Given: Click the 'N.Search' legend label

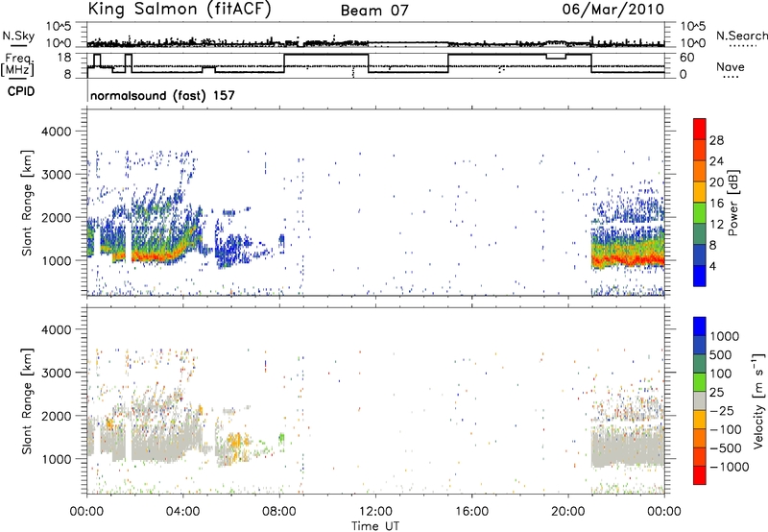Looking at the screenshot, I should (x=741, y=36).
